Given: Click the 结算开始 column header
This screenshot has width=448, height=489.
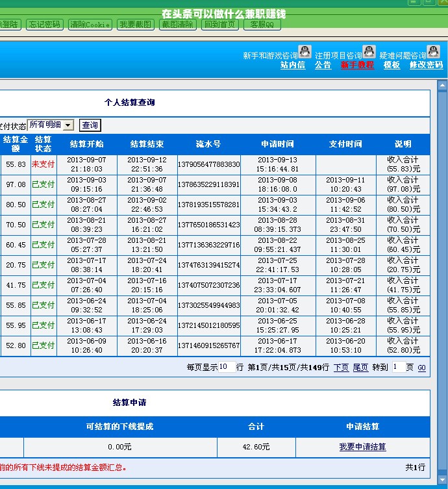Looking at the screenshot, I should [x=87, y=144].
